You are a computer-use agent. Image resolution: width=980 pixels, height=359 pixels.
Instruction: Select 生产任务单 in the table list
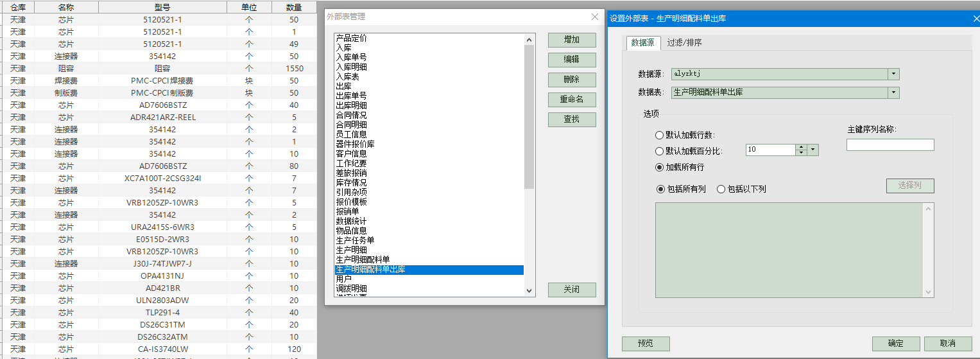point(429,240)
